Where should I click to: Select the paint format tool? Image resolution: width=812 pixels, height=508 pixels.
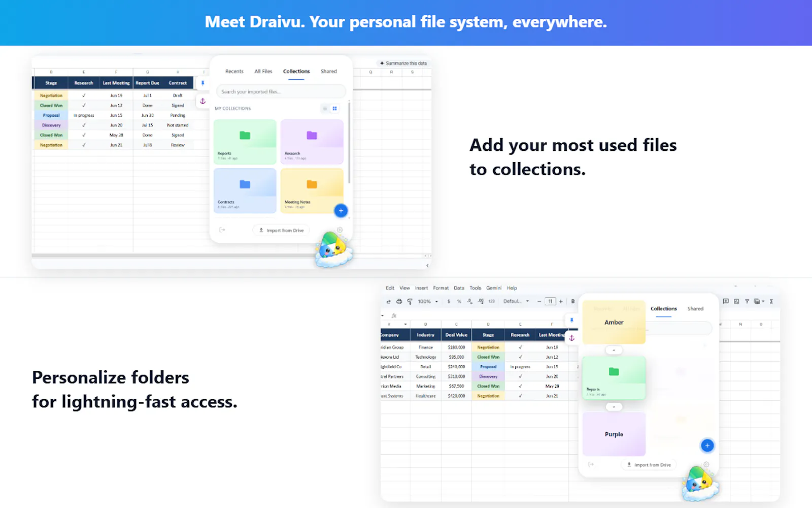coord(410,301)
